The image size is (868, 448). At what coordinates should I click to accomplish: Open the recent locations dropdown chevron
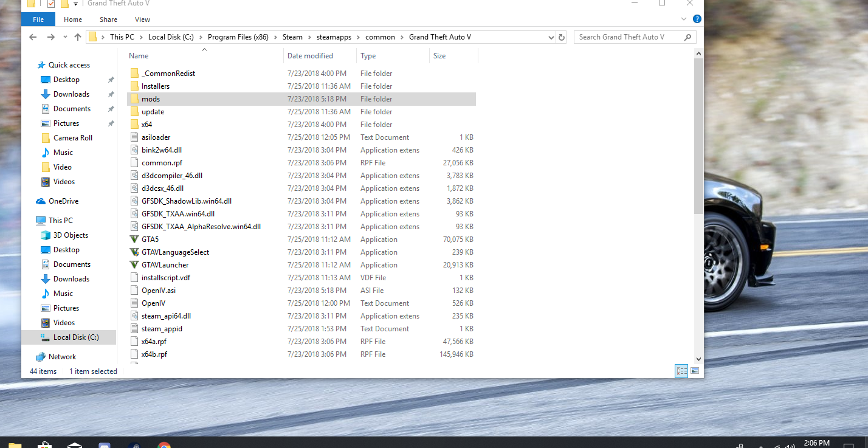pos(64,38)
